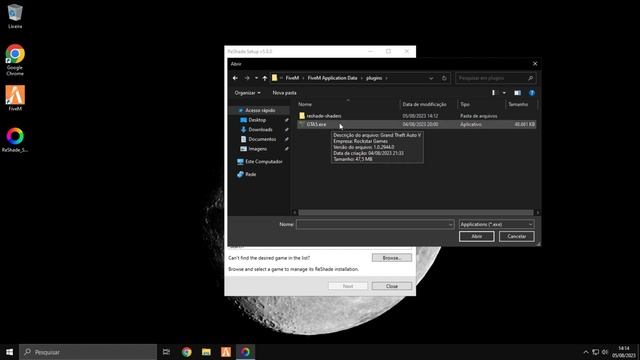Select Downloads in the navigation pane
Image resolution: width=640 pixels, height=360 pixels.
click(260, 129)
